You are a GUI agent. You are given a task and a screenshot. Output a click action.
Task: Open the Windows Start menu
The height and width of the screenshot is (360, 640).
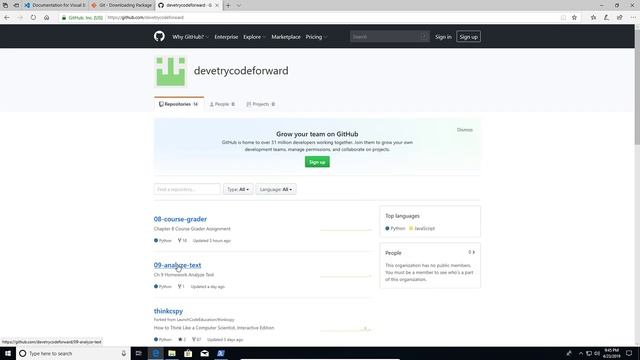(x=8, y=353)
